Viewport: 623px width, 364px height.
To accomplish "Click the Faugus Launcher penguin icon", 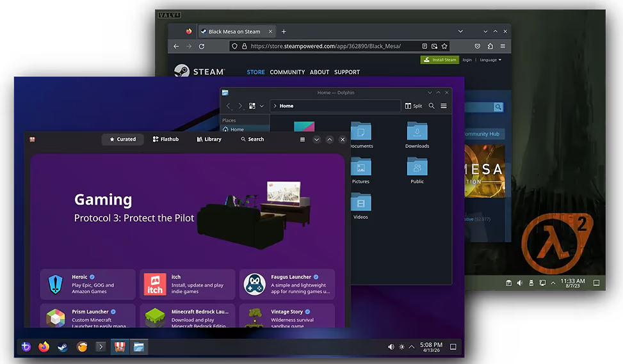I will coord(255,284).
